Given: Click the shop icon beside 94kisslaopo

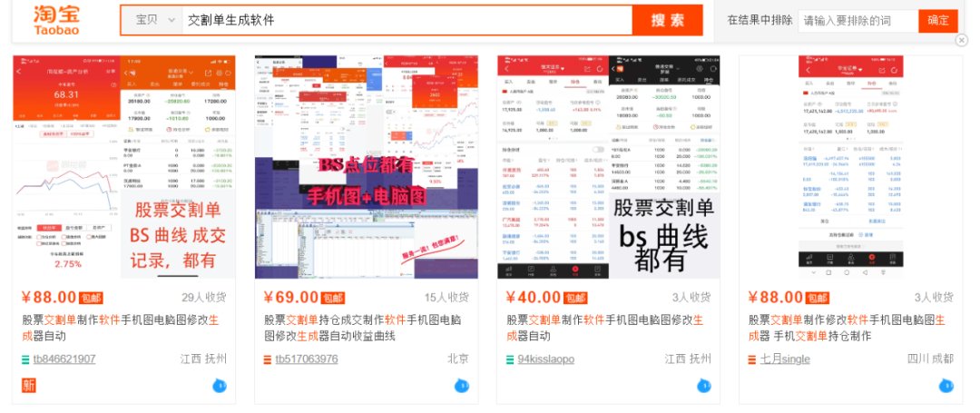Looking at the screenshot, I should click(510, 359).
